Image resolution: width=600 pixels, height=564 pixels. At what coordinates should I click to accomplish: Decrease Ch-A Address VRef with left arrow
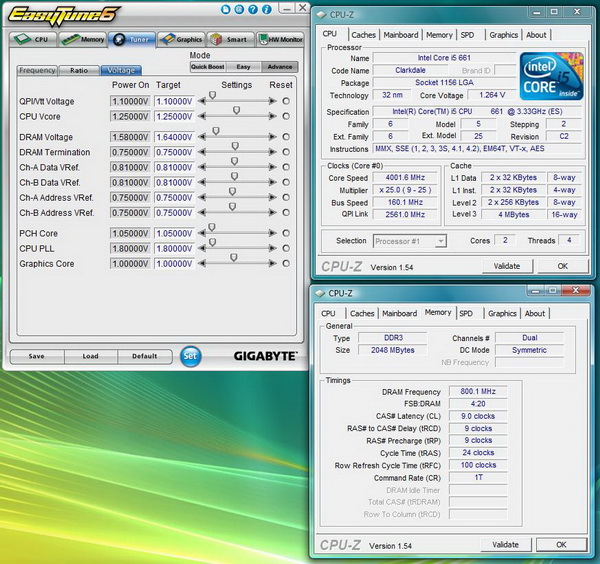point(202,197)
